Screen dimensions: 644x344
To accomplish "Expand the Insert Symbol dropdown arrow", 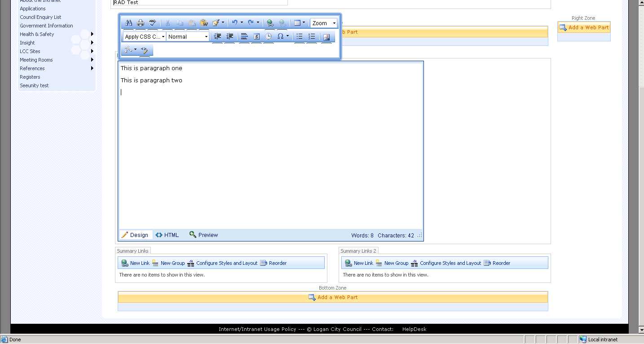I will click(x=288, y=37).
